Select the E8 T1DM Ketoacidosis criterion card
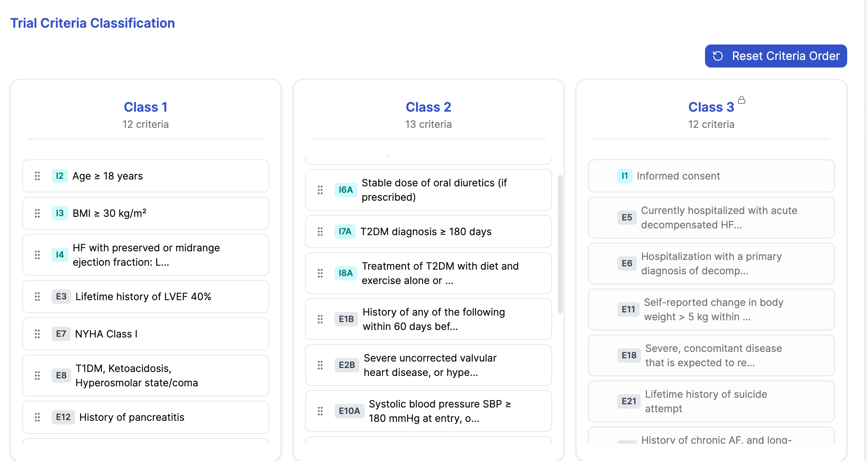The image size is (868, 461). pos(145,376)
